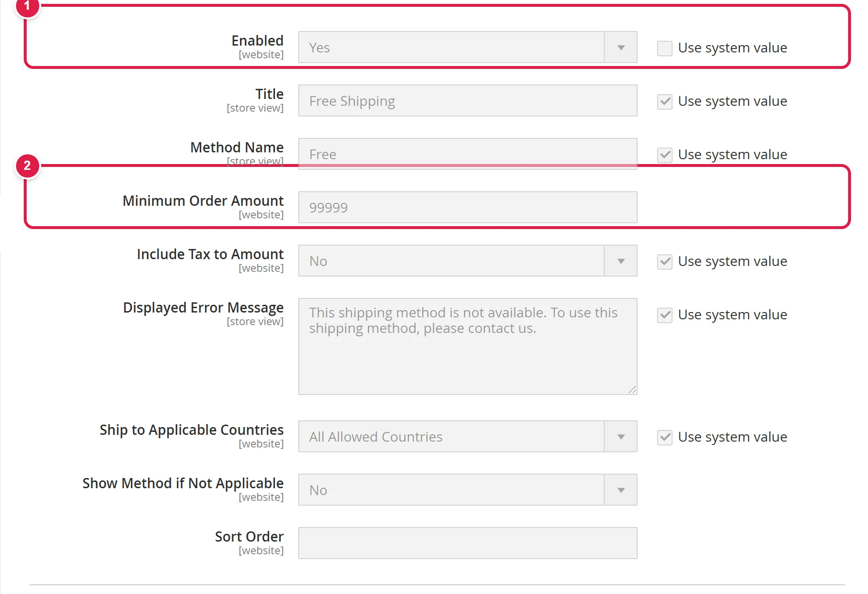868x594 pixels.
Task: Uncheck Use system value for Ship to Applicable Countries
Action: click(664, 437)
